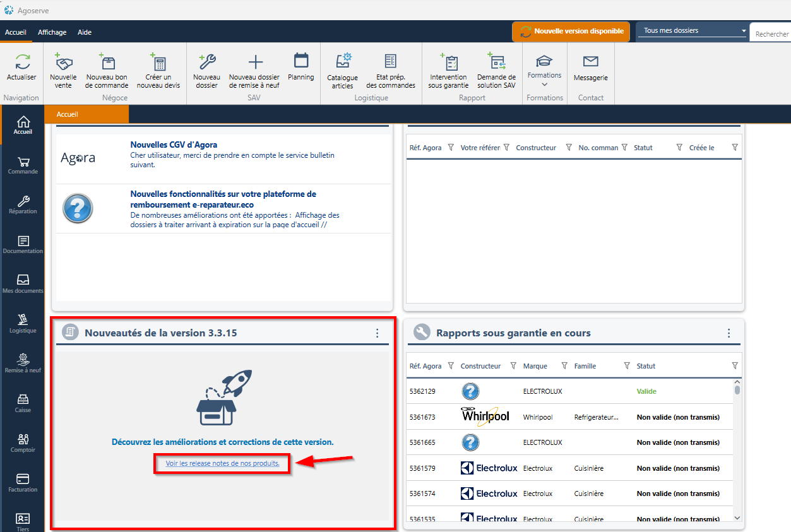Select the Accueil ribbon menu

[16, 32]
